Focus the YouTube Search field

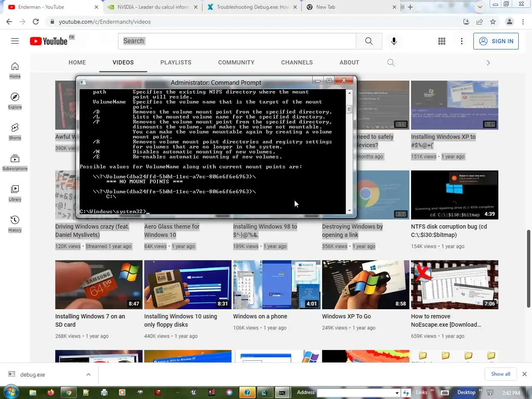point(237,41)
